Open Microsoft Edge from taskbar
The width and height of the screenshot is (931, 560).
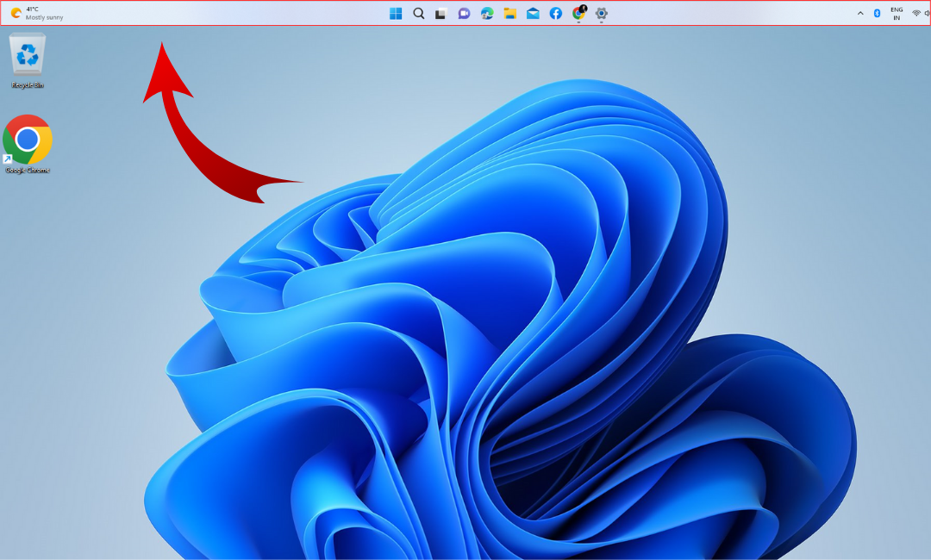(487, 14)
